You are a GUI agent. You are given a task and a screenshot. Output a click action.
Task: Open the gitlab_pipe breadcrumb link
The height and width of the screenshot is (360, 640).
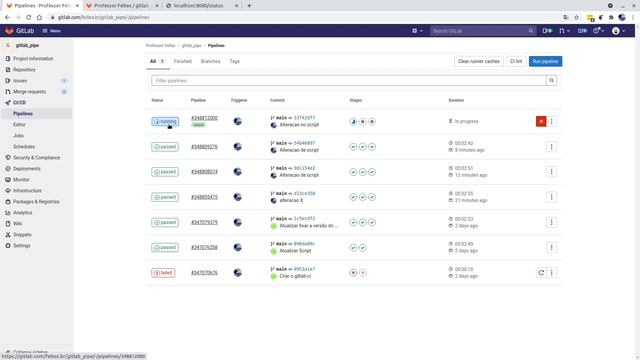click(x=191, y=46)
